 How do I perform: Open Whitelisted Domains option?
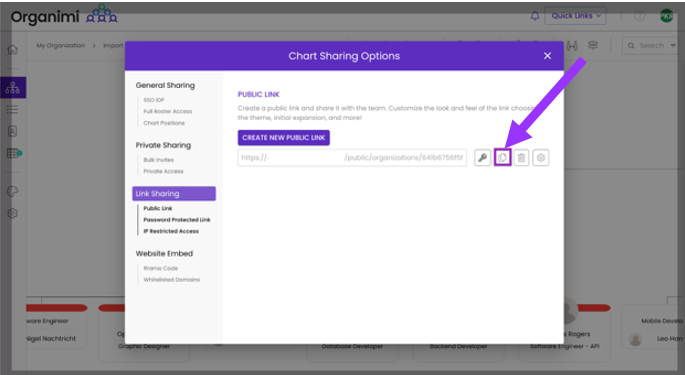[x=171, y=280]
